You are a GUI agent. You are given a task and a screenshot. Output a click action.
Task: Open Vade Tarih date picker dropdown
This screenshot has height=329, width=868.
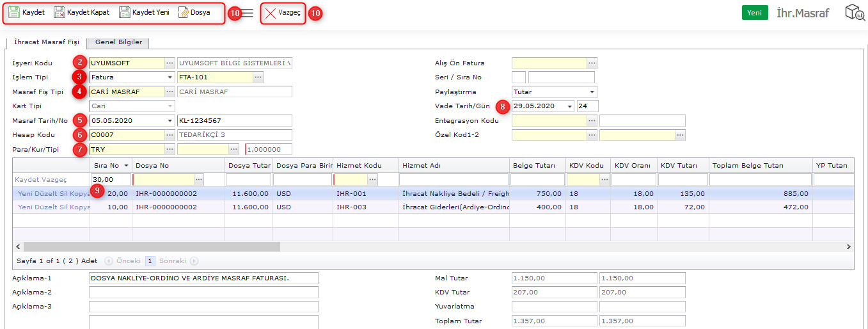[569, 106]
